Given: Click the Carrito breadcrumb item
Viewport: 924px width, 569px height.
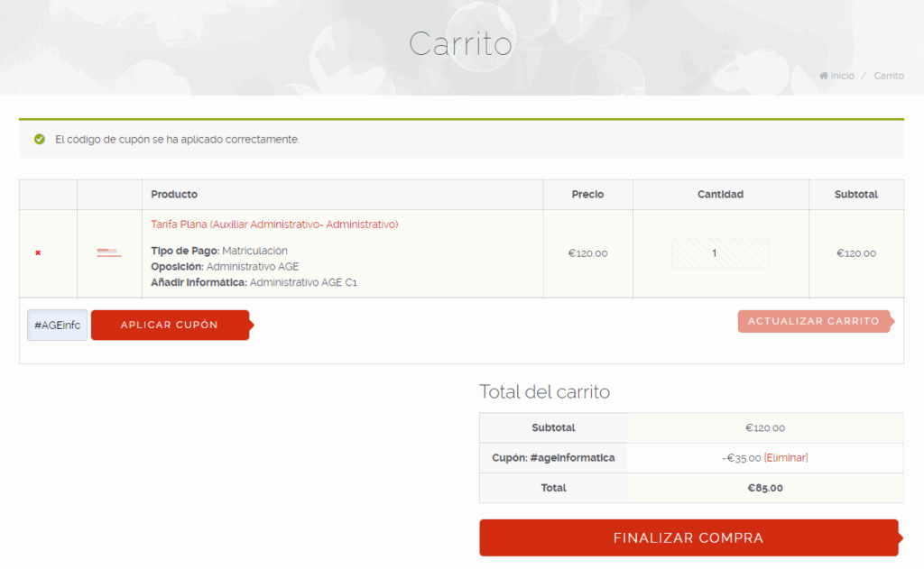Looking at the screenshot, I should point(889,76).
